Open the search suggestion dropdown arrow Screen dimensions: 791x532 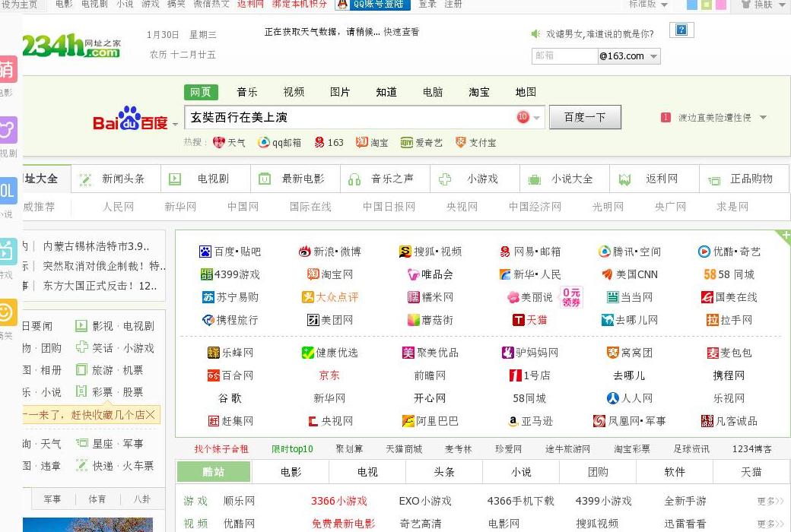click(x=536, y=118)
